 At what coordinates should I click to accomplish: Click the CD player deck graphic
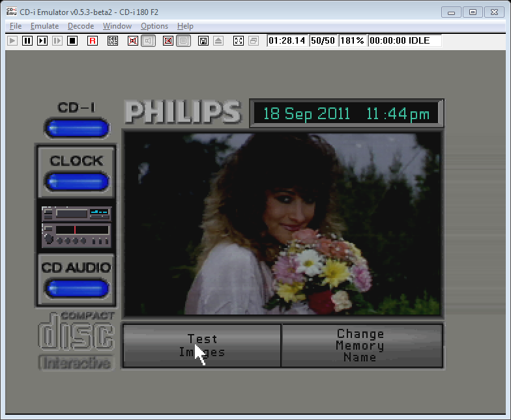click(76, 227)
